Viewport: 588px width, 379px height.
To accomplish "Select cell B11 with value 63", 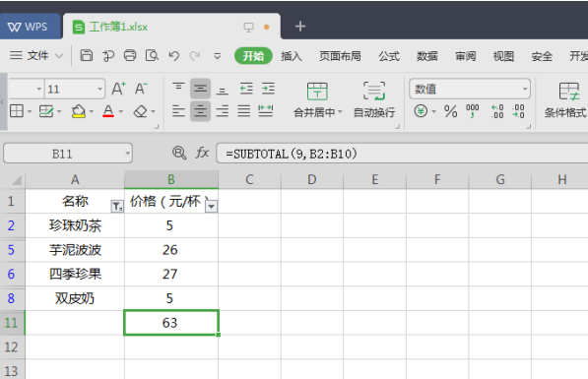I will pyautogui.click(x=171, y=322).
